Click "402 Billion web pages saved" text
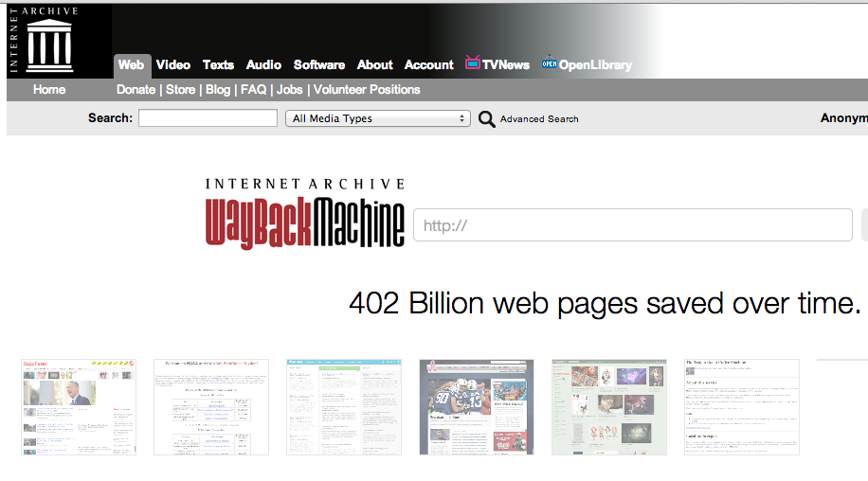The height and width of the screenshot is (481, 868). 536,304
